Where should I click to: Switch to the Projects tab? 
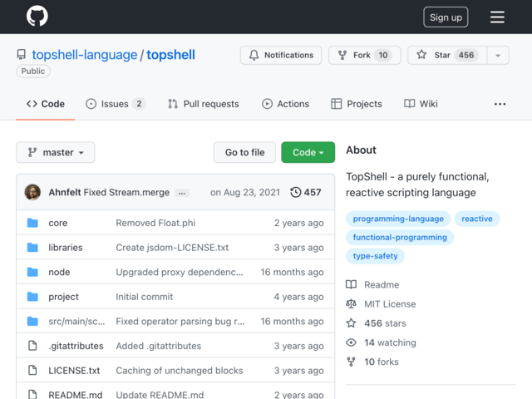point(357,104)
